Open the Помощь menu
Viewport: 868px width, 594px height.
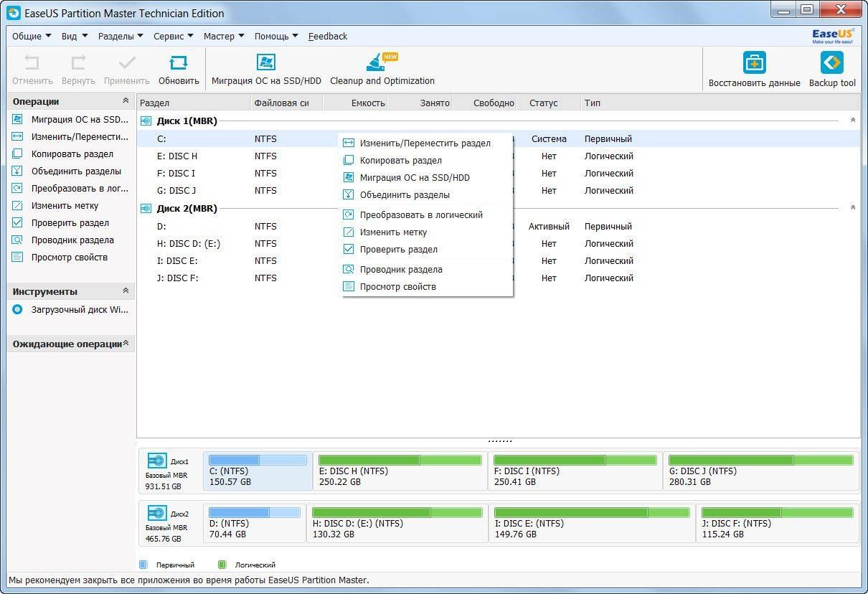pyautogui.click(x=276, y=36)
